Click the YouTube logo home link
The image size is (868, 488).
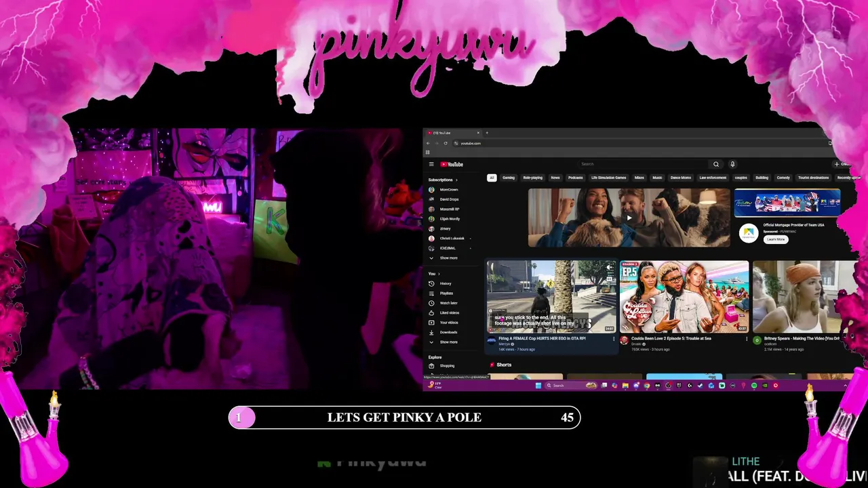tap(452, 164)
